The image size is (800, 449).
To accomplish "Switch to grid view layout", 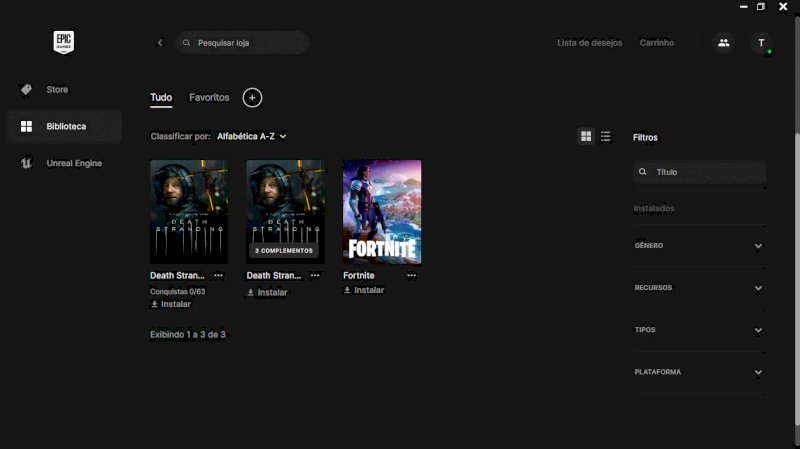I will coord(586,136).
